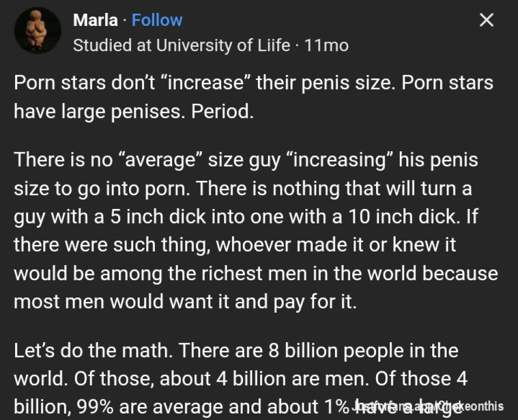Click Marla's profile avatar picture
The image size is (518, 420).
click(37, 30)
